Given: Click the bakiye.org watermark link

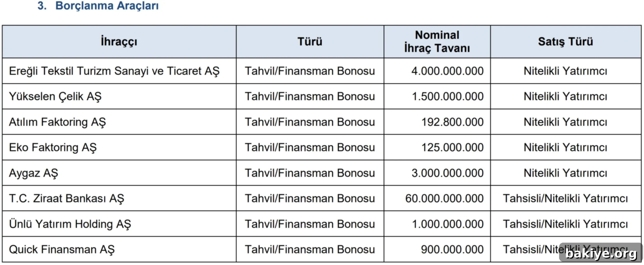Looking at the screenshot, I should (x=601, y=253).
